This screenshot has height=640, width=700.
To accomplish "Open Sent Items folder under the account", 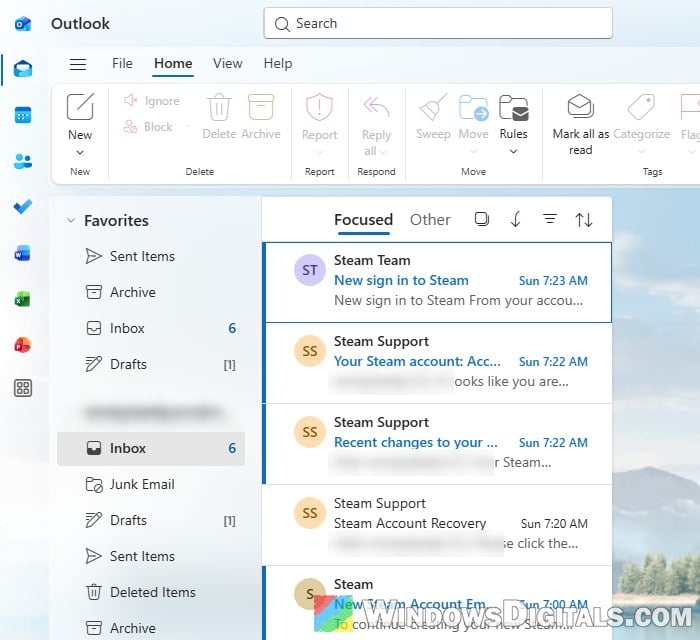I will 152,556.
